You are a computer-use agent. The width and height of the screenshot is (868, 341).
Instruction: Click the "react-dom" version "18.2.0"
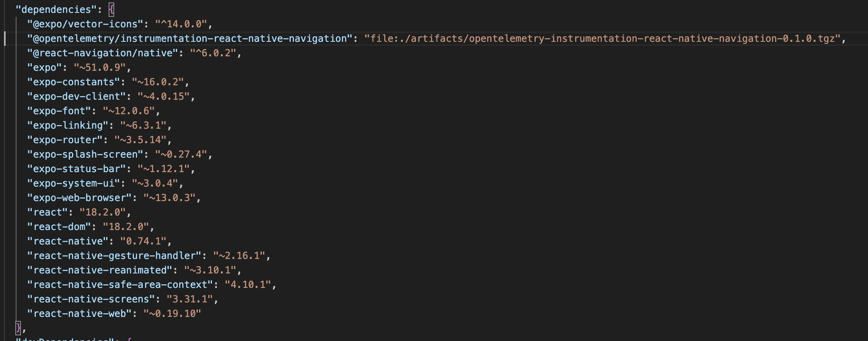point(126,227)
